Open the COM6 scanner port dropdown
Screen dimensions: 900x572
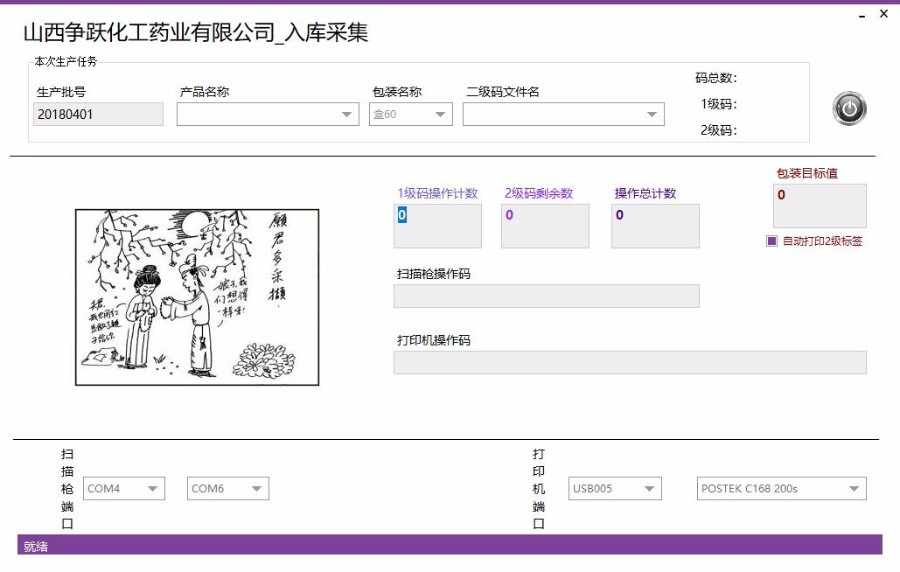pyautogui.click(x=228, y=489)
